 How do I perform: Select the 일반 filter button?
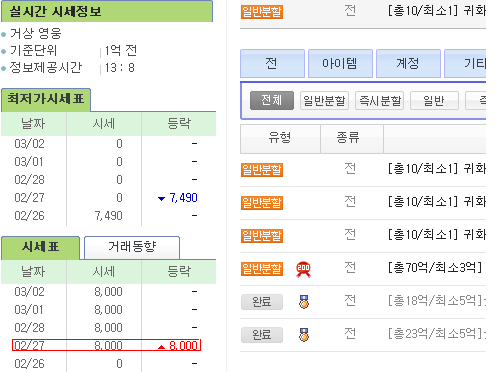(x=434, y=100)
